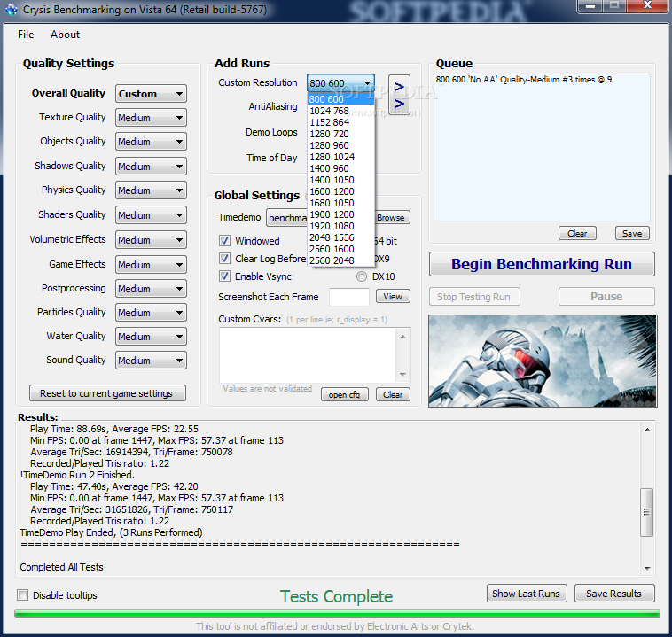Click the Timedemo benchmark input field
This screenshot has width=672, height=637.
(286, 218)
